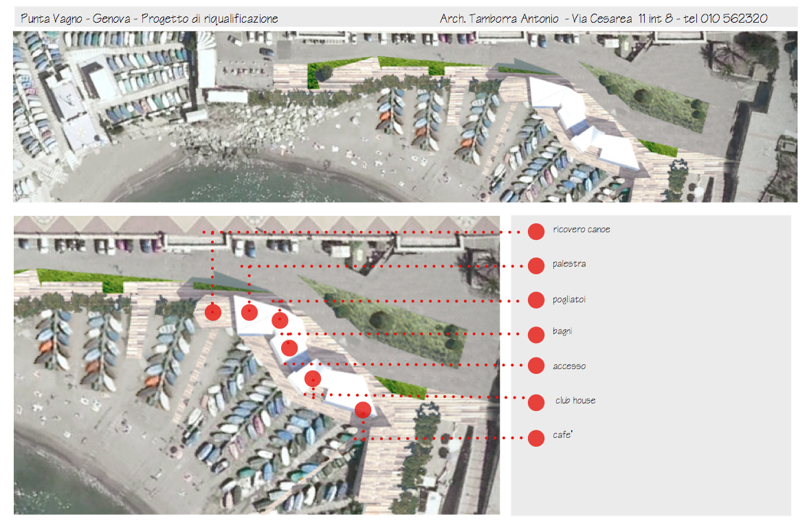Click the red legend dot beside 'pogliatoi'
The height and width of the screenshot is (532, 807).
click(535, 300)
